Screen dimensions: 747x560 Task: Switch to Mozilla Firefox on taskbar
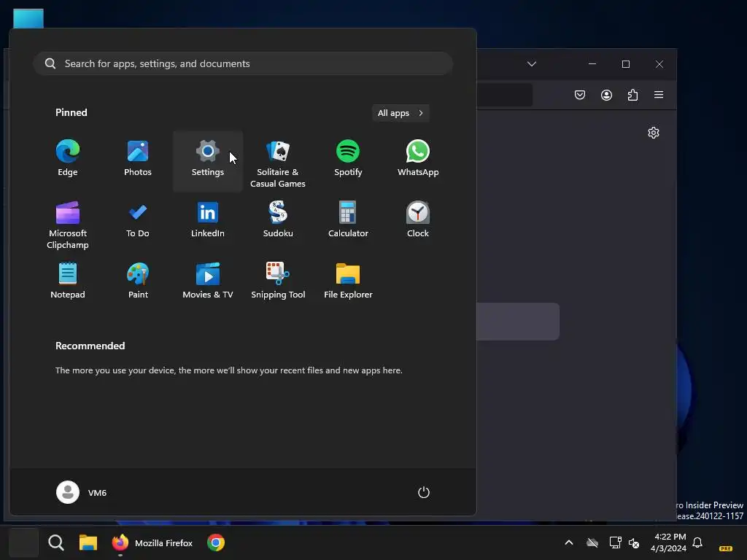point(152,542)
